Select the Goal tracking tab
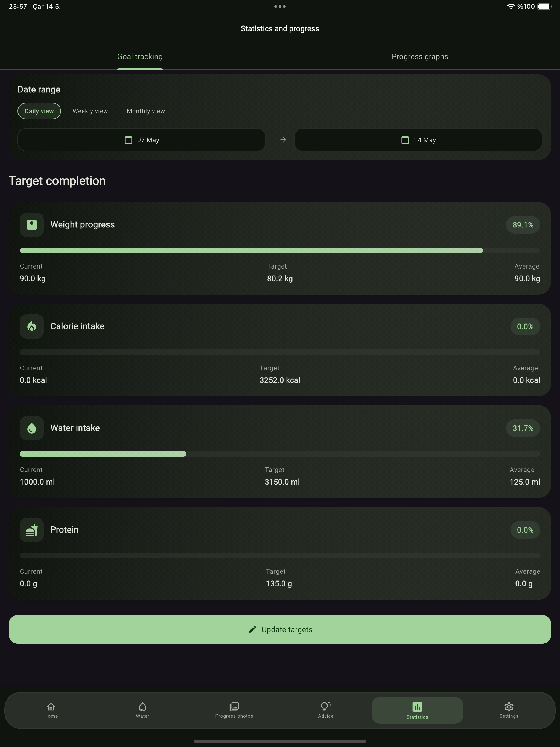The width and height of the screenshot is (560, 747). pyautogui.click(x=140, y=56)
